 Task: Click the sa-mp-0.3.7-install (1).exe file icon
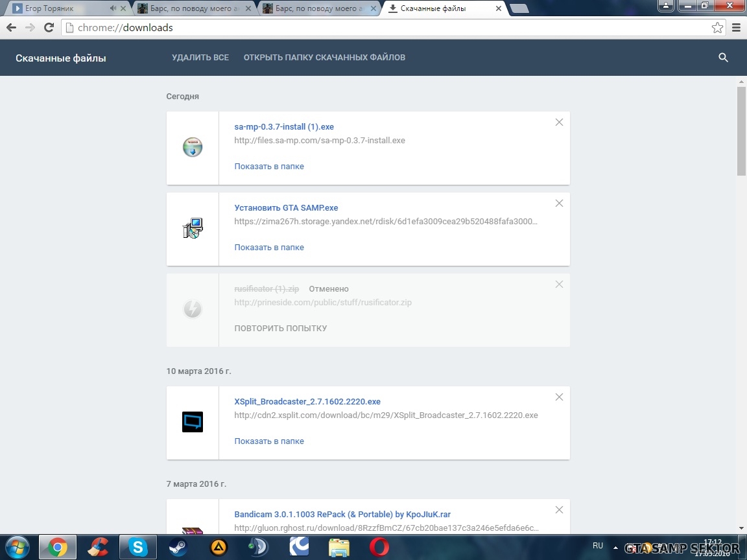(193, 147)
